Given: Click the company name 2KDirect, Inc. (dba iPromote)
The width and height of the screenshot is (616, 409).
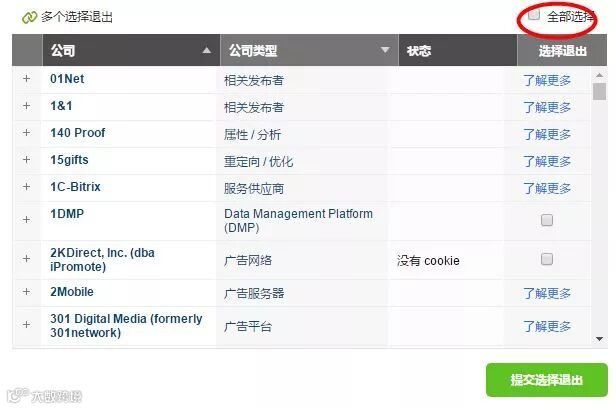Looking at the screenshot, I should click(103, 259).
